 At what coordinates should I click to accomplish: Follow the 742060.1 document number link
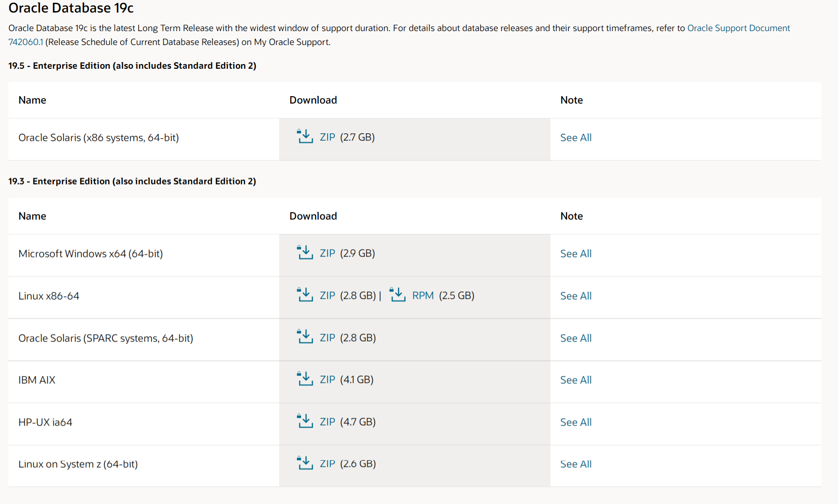tap(26, 42)
